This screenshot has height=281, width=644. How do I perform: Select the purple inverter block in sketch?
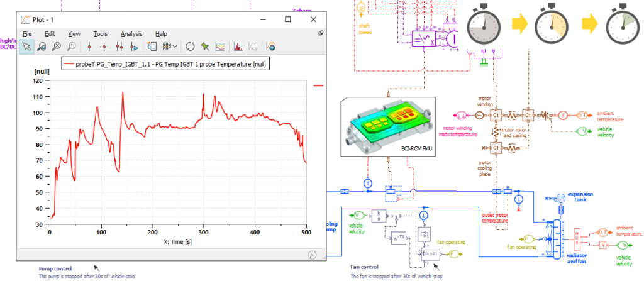[423, 38]
